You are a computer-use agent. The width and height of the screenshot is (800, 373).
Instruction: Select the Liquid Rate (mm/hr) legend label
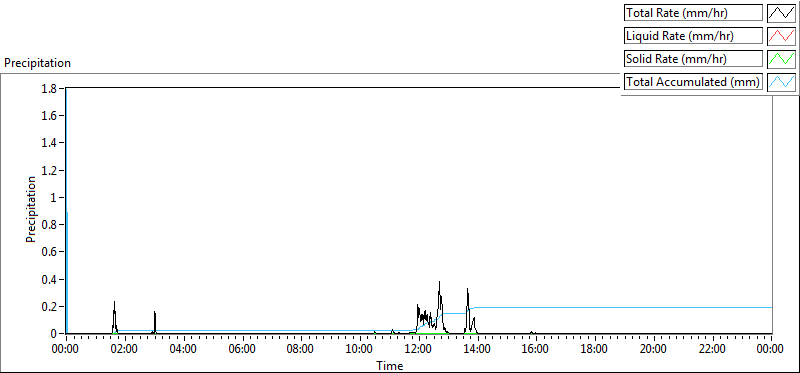[693, 36]
